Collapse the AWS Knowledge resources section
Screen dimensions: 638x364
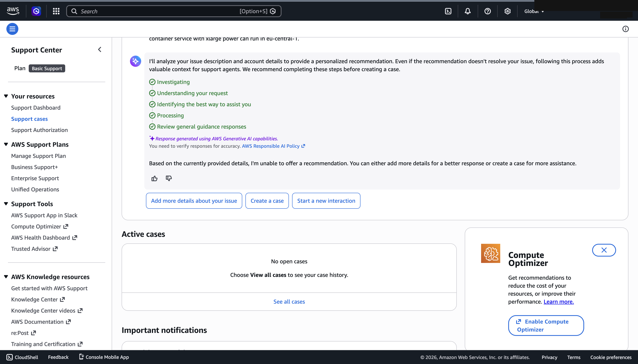point(6,277)
